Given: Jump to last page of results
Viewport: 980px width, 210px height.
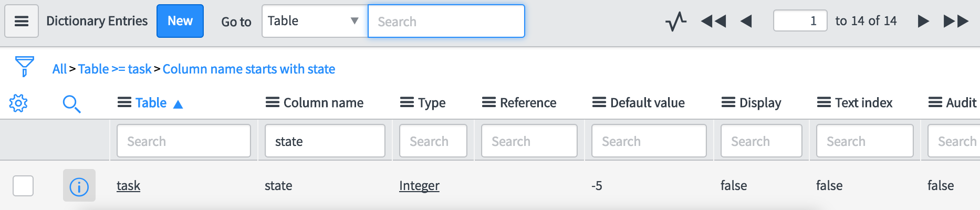Looking at the screenshot, I should coord(956,22).
